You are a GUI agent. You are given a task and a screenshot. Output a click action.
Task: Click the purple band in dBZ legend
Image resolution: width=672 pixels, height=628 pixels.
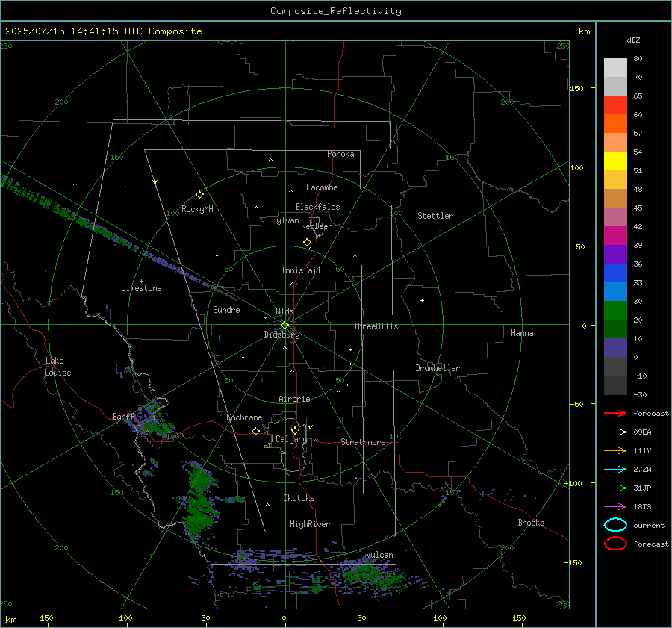pos(615,254)
